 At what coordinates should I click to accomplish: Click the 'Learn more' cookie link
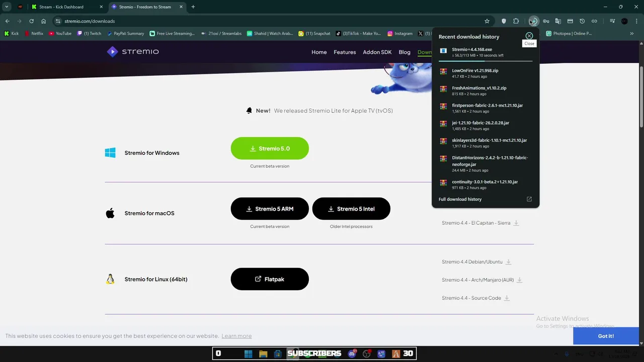tap(236, 336)
